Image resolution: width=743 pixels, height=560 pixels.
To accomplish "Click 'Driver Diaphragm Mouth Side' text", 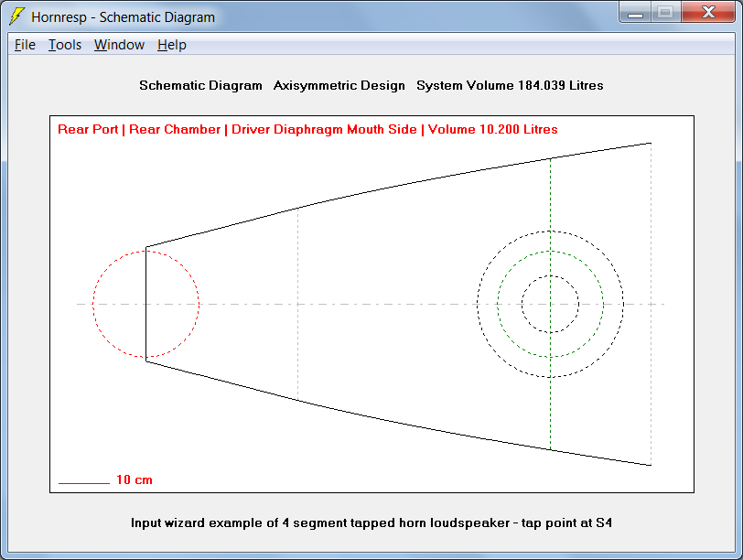I will pos(324,129).
